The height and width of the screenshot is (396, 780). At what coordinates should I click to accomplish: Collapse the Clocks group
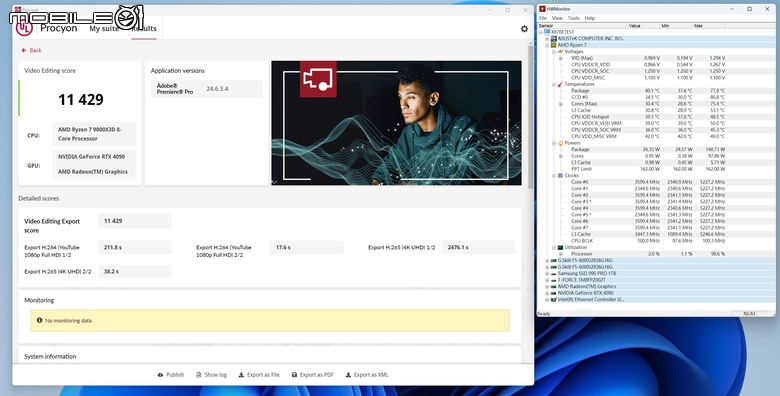[554, 176]
